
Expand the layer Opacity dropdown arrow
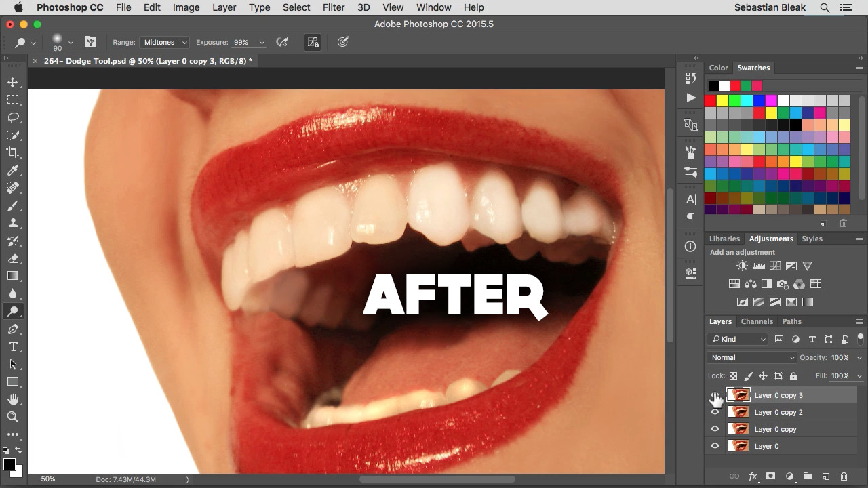859,357
